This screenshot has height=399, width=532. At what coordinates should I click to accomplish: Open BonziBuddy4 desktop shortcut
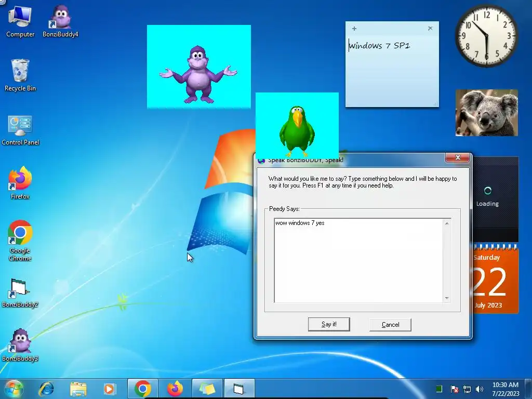[60, 21]
